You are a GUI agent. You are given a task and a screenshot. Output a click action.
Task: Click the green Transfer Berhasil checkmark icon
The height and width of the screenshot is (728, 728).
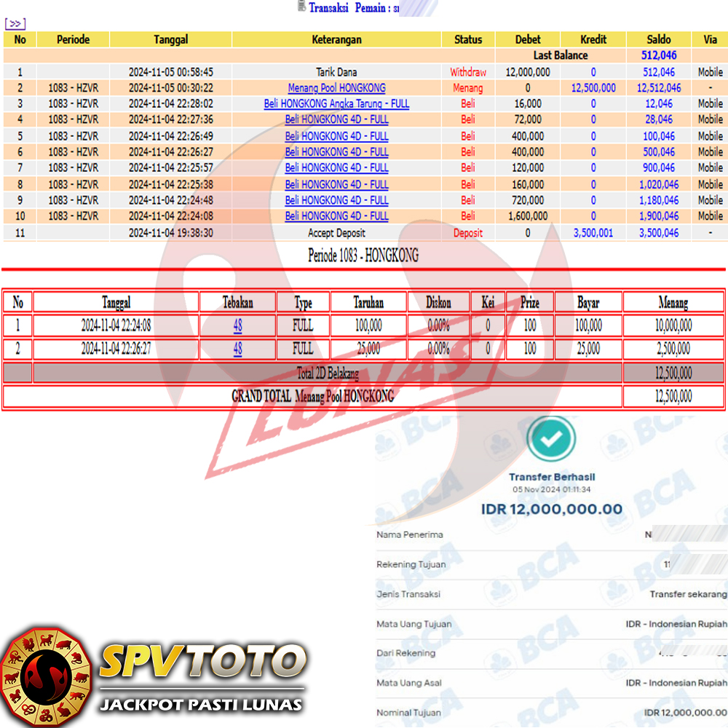[x=551, y=438]
